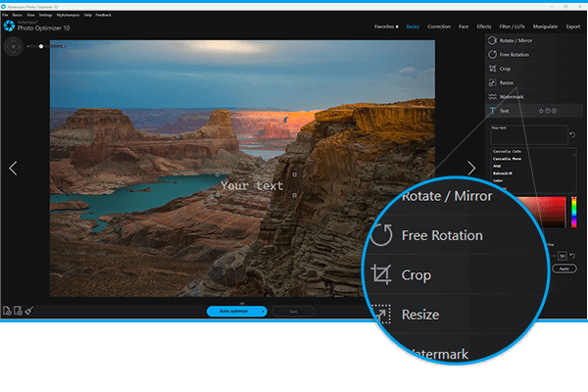This screenshot has height=392, width=588.
Task: Mark Text tool as favorite with star
Action: point(541,111)
